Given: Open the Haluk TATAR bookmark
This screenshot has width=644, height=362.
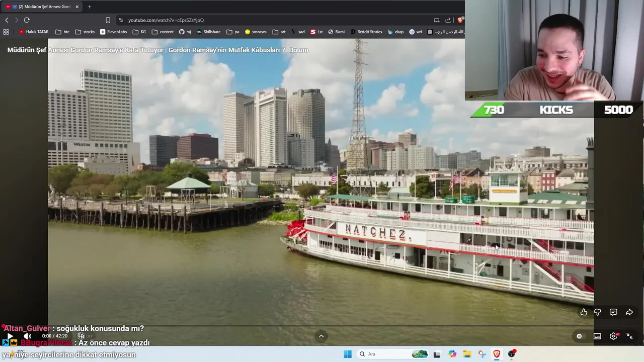Looking at the screenshot, I should point(34,32).
